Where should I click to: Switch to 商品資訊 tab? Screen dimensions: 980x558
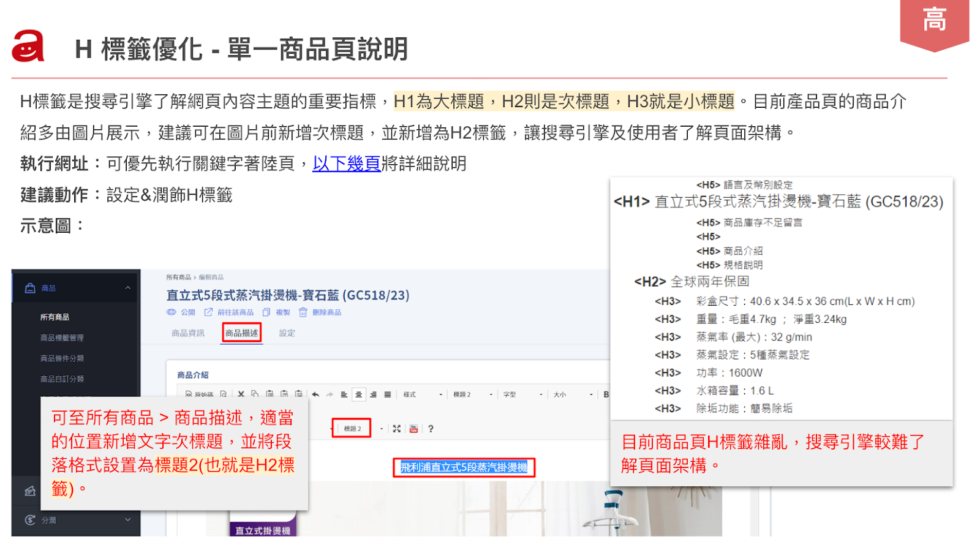pyautogui.click(x=188, y=333)
